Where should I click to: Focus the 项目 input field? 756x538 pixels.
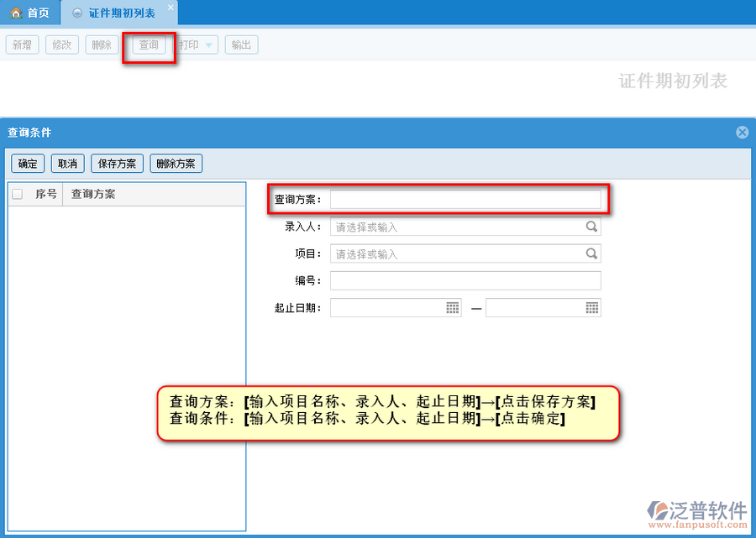tap(465, 253)
